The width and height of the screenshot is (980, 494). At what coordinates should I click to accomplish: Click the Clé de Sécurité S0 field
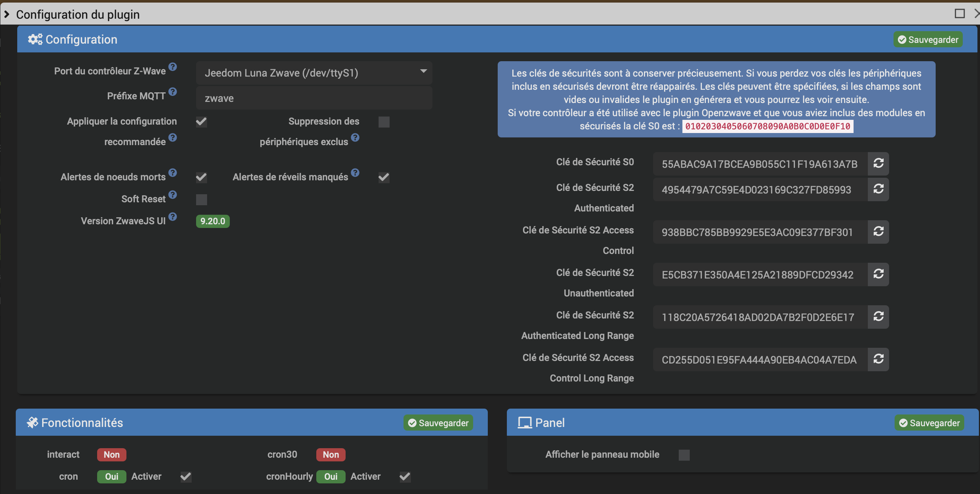(x=759, y=164)
